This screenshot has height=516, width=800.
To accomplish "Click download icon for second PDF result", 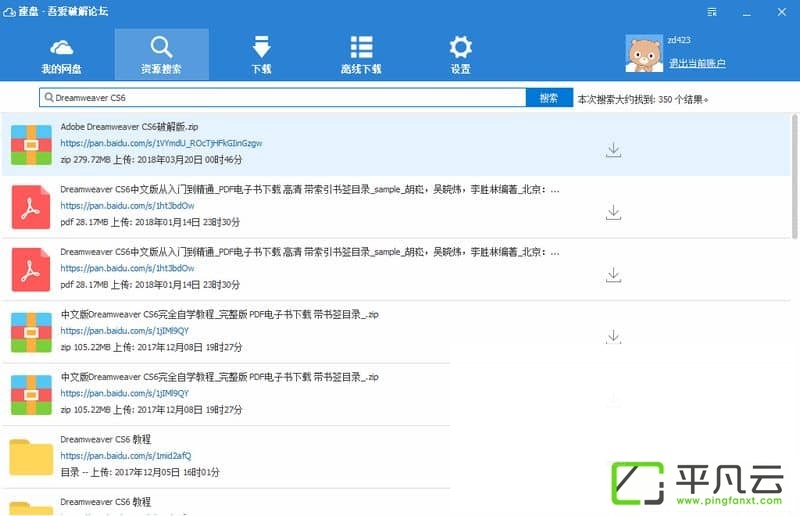I will click(613, 275).
